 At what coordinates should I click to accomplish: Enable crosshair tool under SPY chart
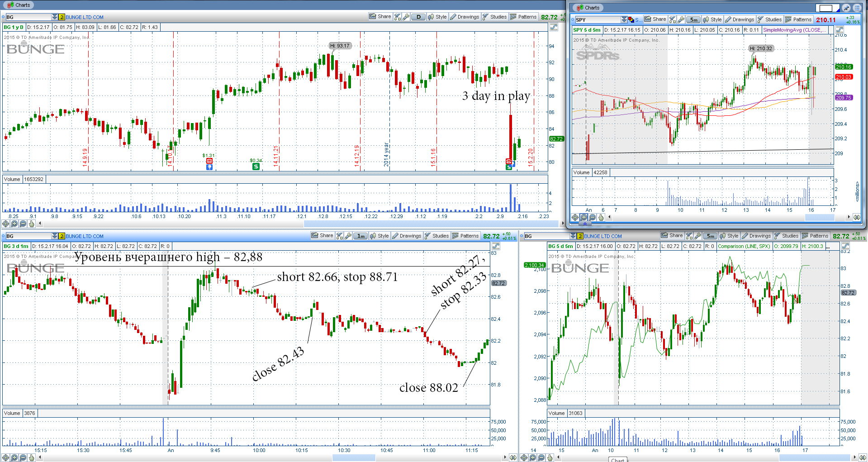pos(575,217)
